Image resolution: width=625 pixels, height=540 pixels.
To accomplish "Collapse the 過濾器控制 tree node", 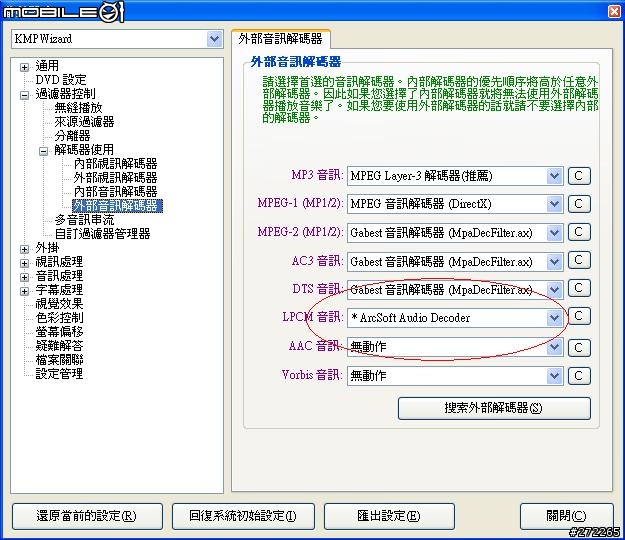I will (24, 95).
